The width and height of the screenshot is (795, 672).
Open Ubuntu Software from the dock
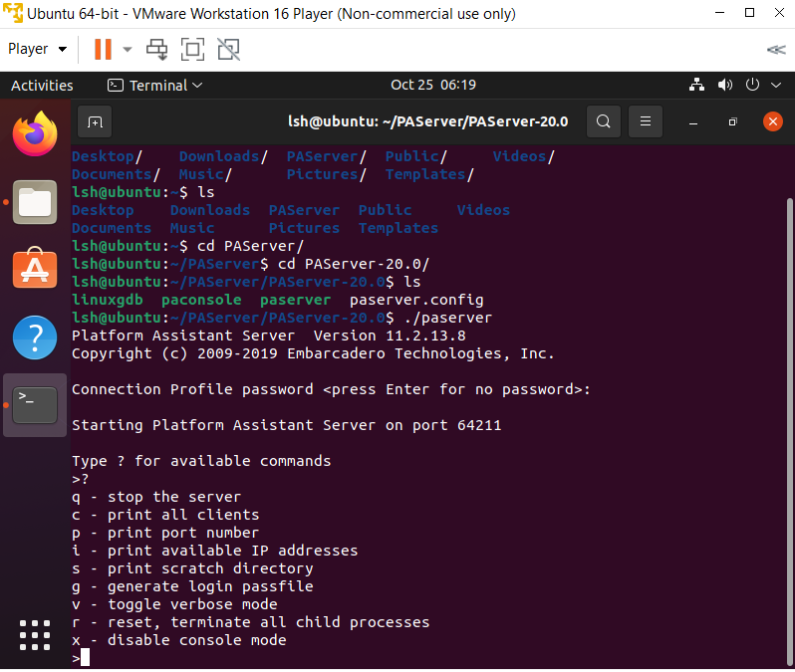click(35, 269)
